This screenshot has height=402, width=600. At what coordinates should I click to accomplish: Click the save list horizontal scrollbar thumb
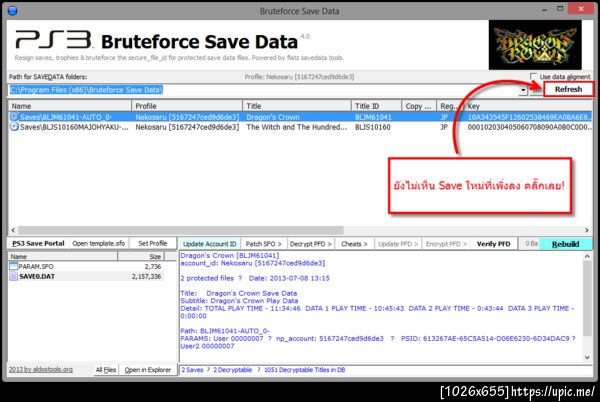(181, 230)
